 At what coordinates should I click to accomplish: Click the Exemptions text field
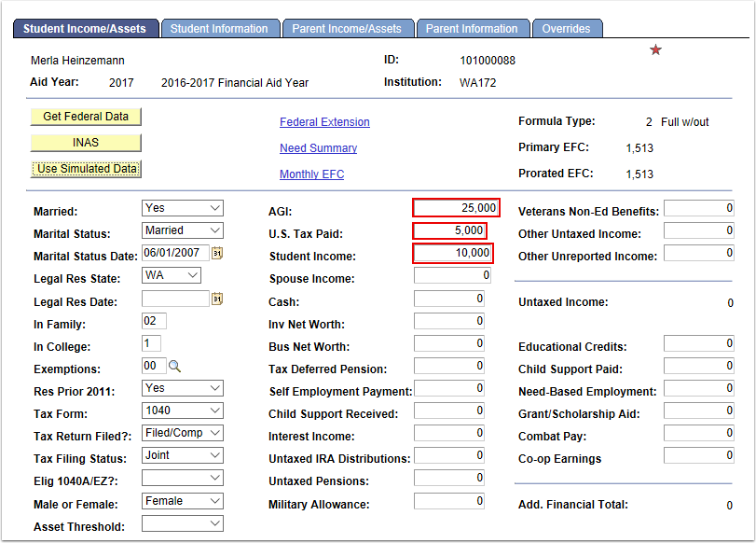point(155,366)
